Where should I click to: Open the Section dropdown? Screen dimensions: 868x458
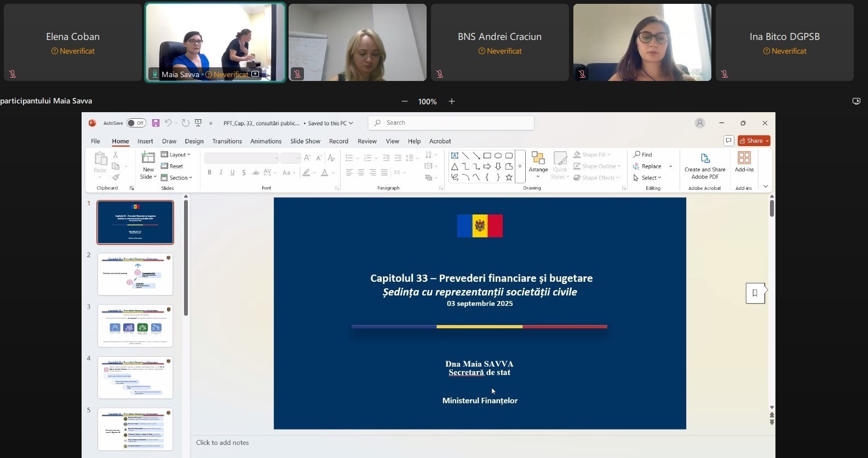point(177,178)
